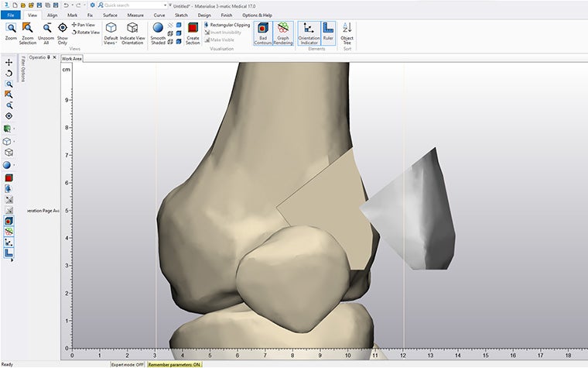Viewport: 588px width, 368px height.
Task: Open the Default Views dropdown
Action: coord(111,33)
